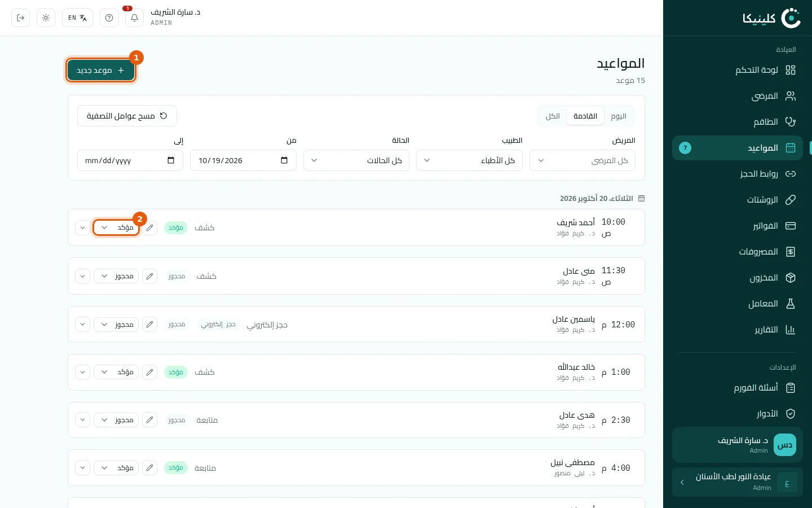Click the أسئلة الفورم clipboard icon
The width and height of the screenshot is (812, 508).
point(791,388)
